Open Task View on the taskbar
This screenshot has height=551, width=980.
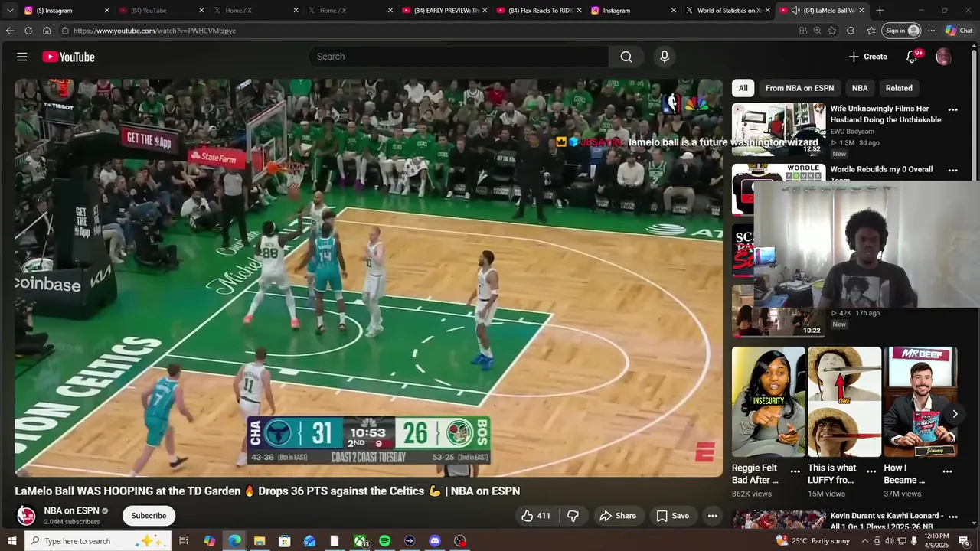click(x=184, y=541)
